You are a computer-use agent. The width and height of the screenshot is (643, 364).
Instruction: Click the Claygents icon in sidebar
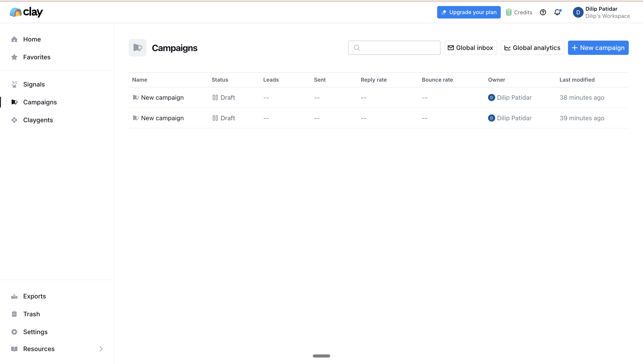[14, 120]
